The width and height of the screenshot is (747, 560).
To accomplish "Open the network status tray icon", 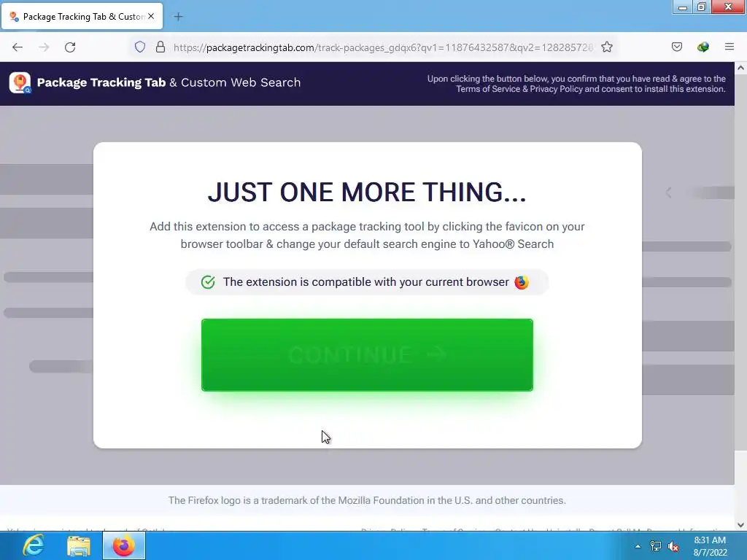I will [x=656, y=546].
